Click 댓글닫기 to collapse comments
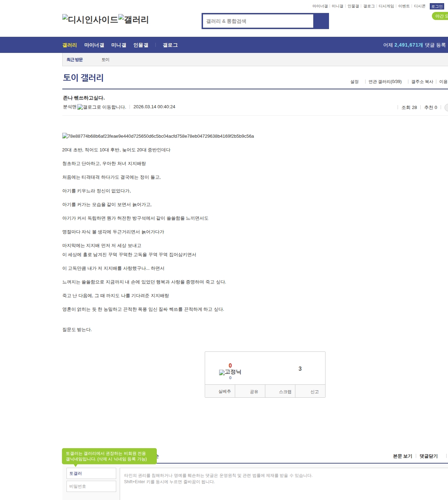Screen dimensions: 448x500 (429, 456)
